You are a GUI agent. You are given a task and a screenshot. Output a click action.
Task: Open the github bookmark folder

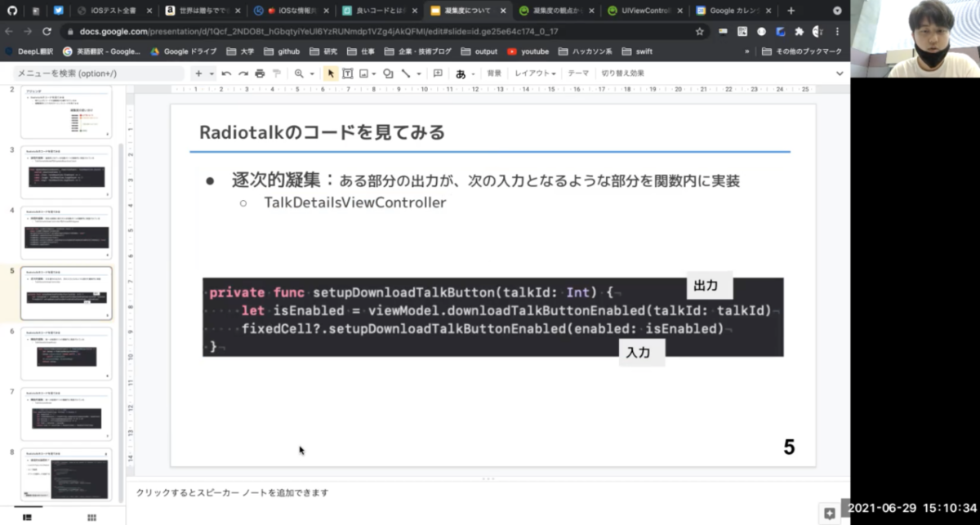[x=283, y=51]
